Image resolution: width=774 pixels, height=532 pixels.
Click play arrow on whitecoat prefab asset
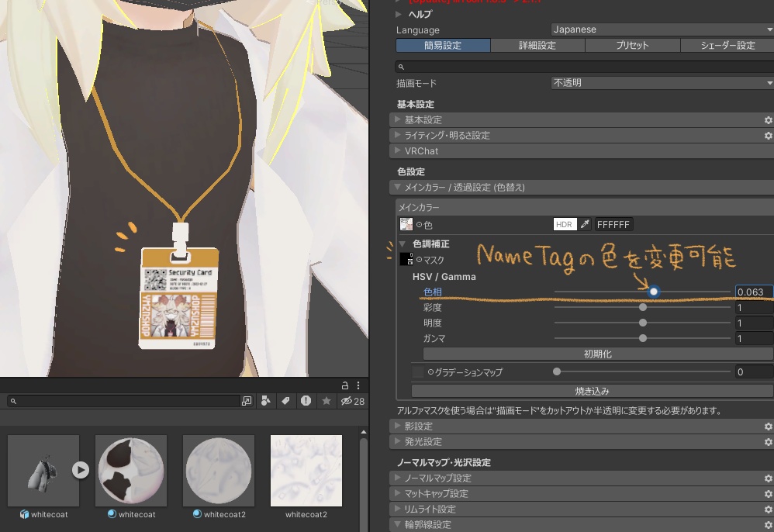click(x=81, y=470)
